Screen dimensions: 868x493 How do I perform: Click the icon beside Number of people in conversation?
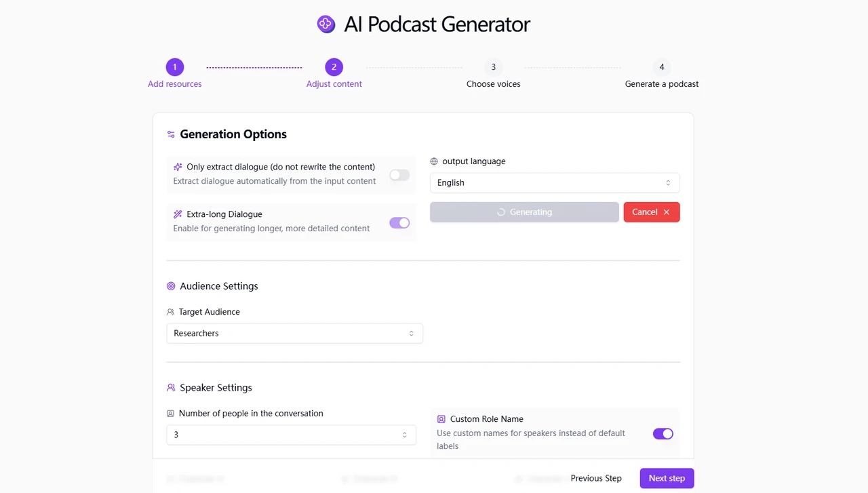tap(170, 414)
